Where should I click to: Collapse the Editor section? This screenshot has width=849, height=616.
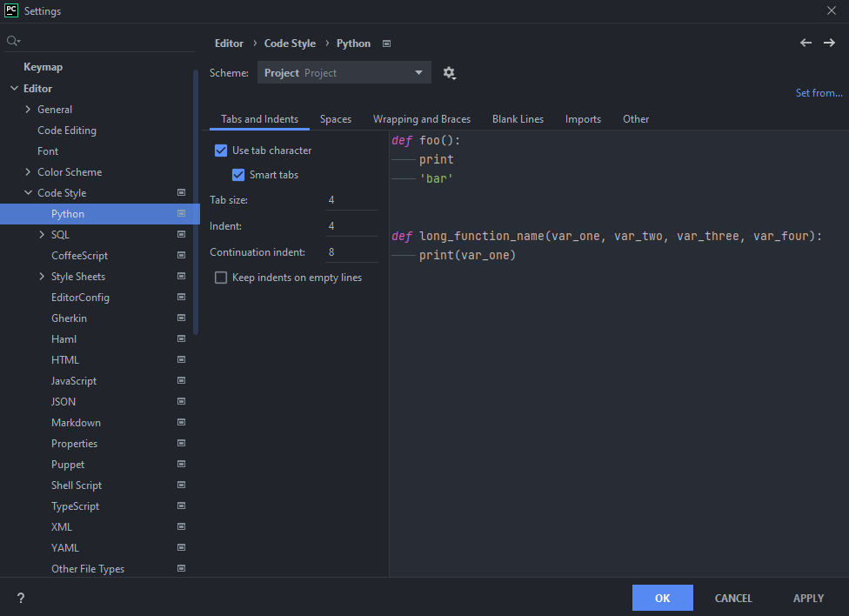[14, 88]
